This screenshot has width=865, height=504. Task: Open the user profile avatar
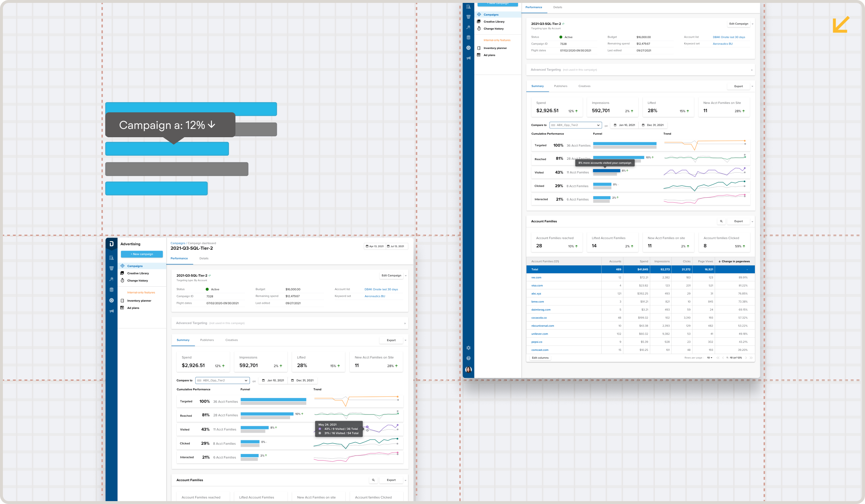tap(468, 370)
